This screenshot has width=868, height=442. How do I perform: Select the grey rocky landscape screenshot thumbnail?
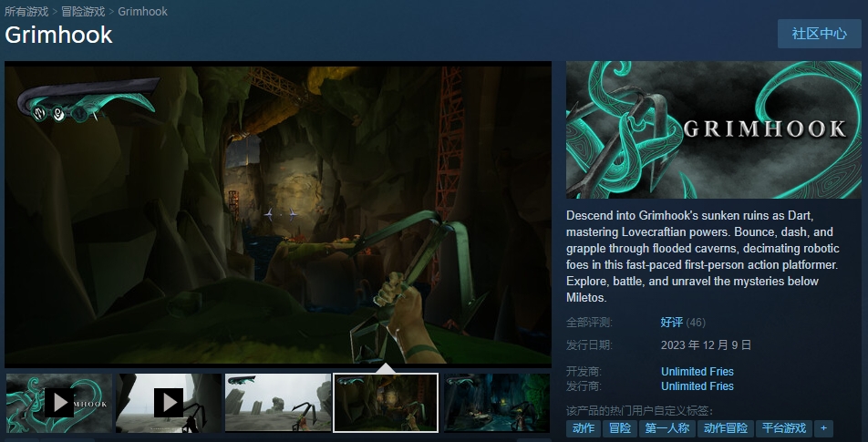[278, 403]
